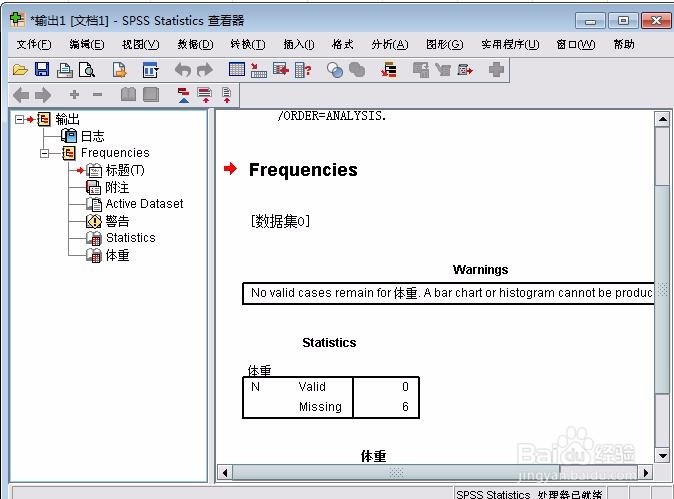Screen dimensions: 674x499
Task: Collapse the 输出 root node
Action: click(19, 119)
